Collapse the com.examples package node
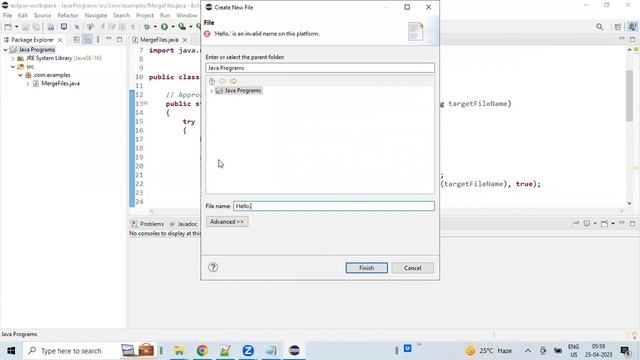Screen dimensions: 640x360 20,75
